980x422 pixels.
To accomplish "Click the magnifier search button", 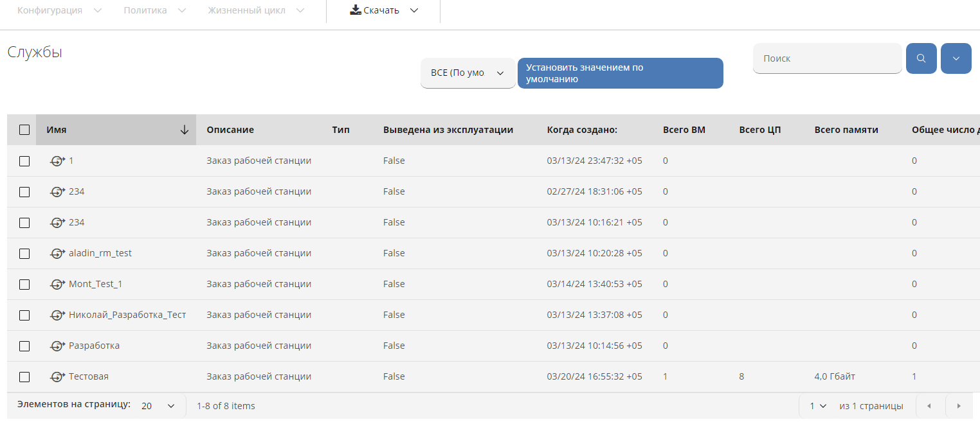I will [921, 58].
